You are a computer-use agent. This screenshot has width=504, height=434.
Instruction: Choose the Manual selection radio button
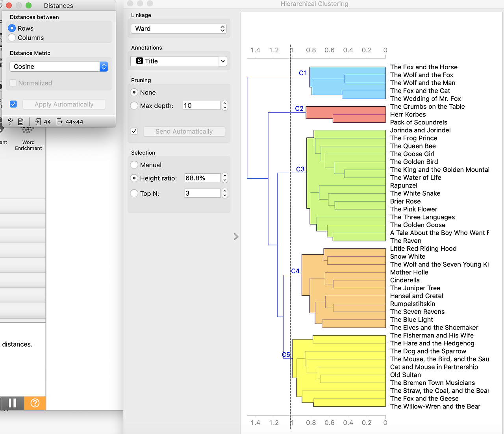pyautogui.click(x=134, y=165)
